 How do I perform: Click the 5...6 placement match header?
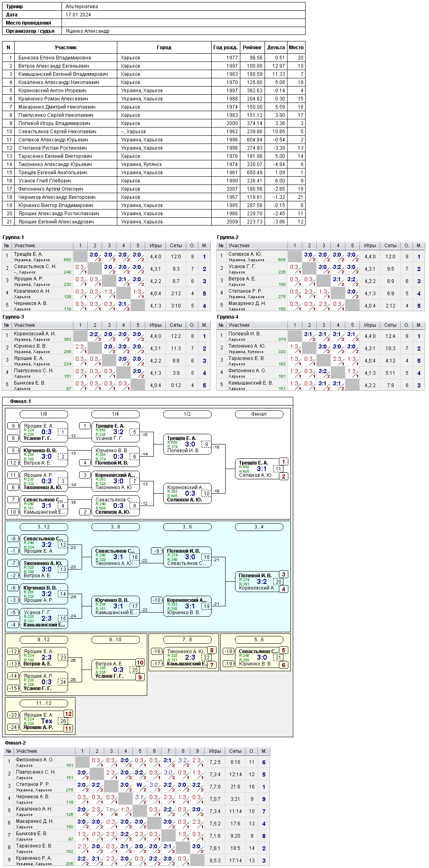(259, 640)
